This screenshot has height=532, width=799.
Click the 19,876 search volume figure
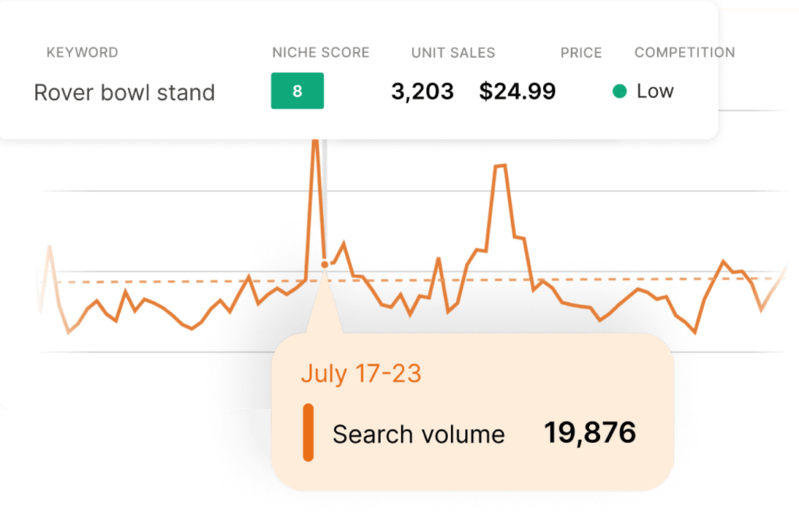[590, 433]
